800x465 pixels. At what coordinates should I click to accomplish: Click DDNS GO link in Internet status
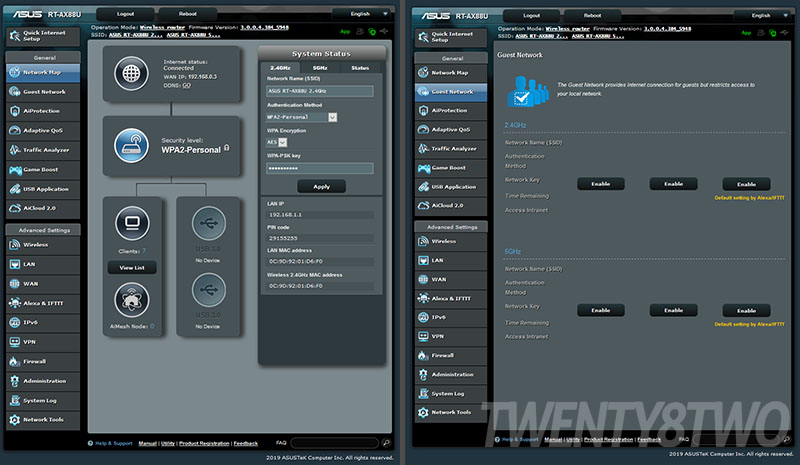coord(187,86)
